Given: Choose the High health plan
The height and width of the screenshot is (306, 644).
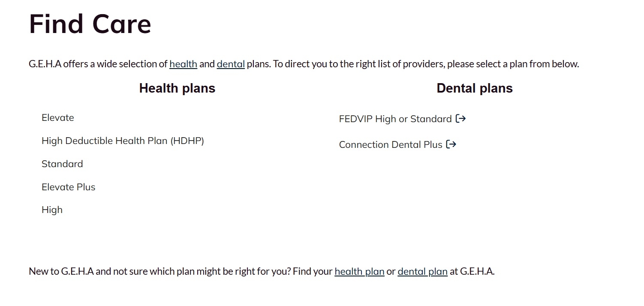Looking at the screenshot, I should (x=52, y=210).
